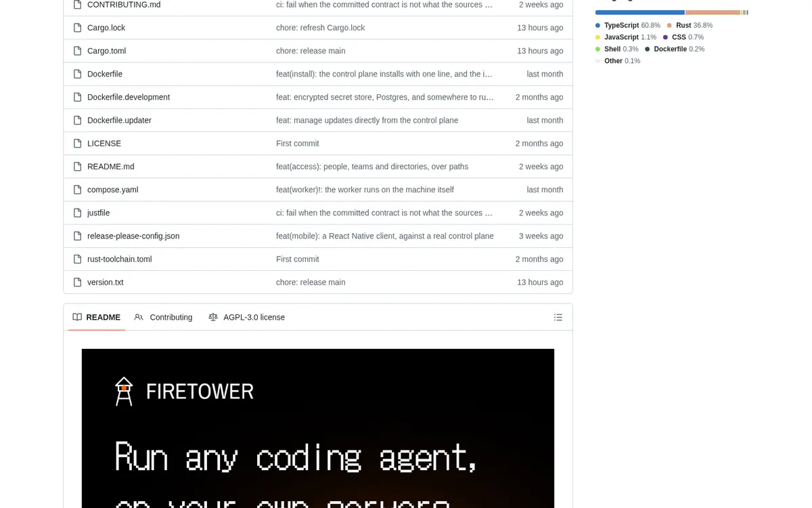Screen dimensions: 812x508
Task: Click the file icon beside README.md
Action: point(78,166)
